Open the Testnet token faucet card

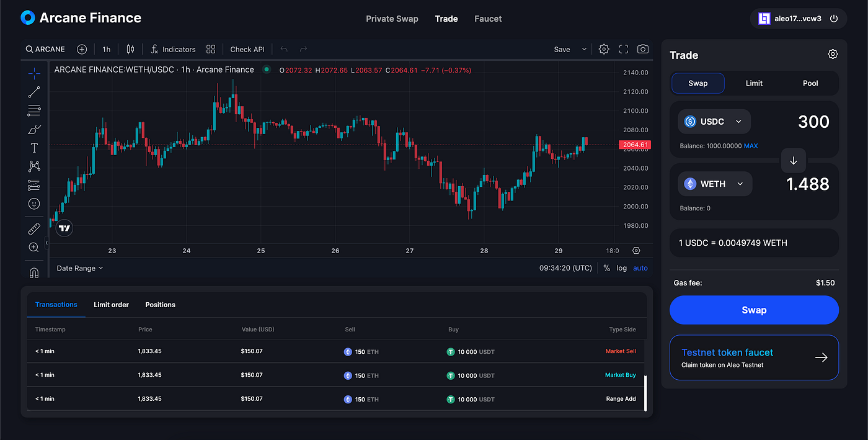click(x=754, y=357)
